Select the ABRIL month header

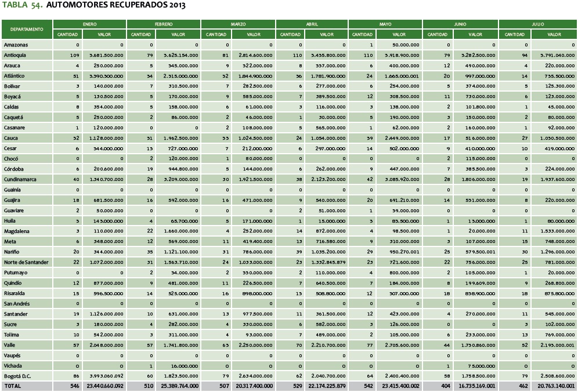click(x=312, y=25)
